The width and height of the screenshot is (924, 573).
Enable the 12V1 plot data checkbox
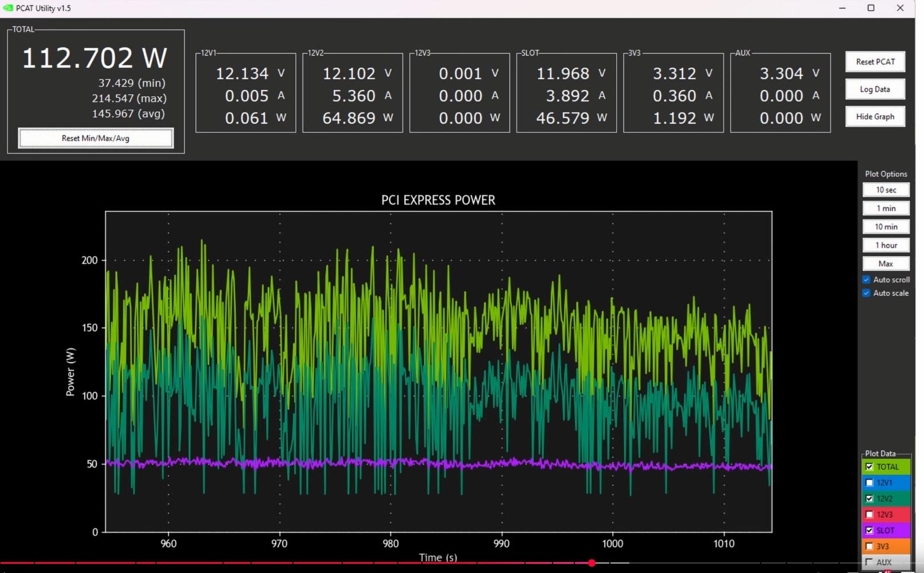tap(870, 483)
